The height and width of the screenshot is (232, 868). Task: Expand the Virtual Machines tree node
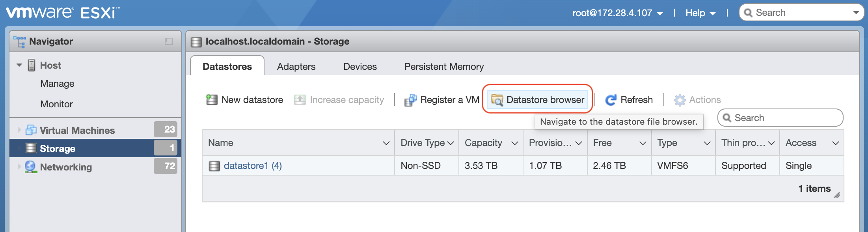tap(19, 130)
